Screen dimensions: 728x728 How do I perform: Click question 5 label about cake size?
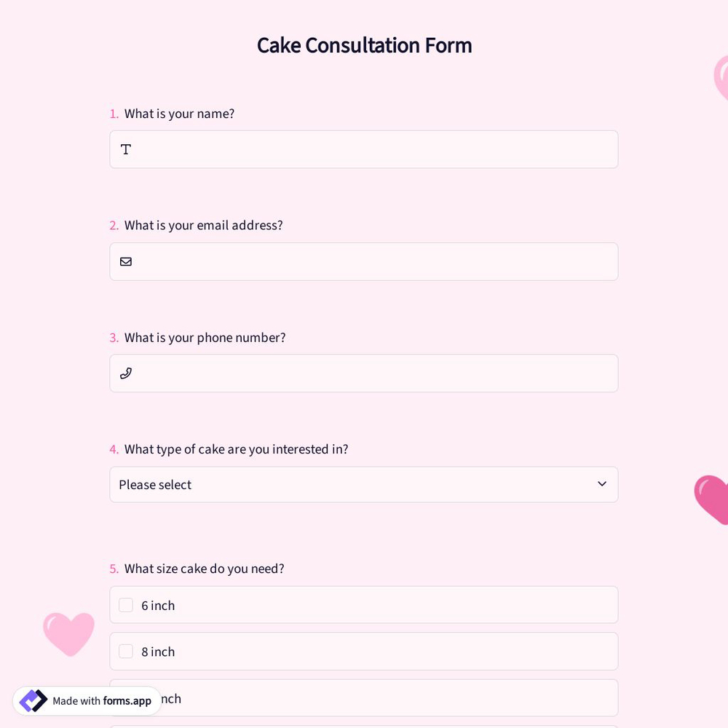tap(204, 569)
